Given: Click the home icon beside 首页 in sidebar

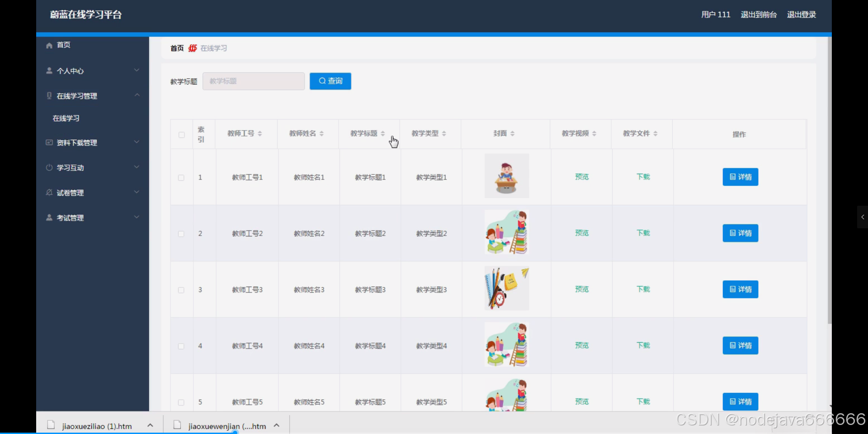Looking at the screenshot, I should point(49,45).
